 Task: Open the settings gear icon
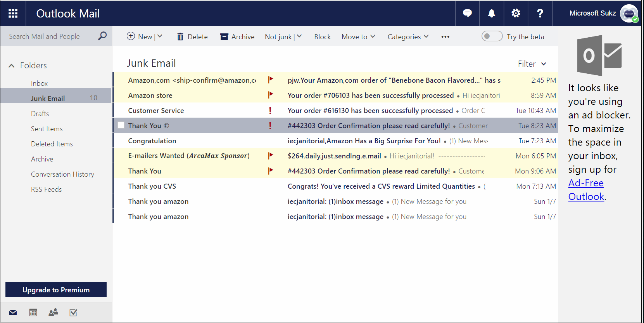[x=516, y=13]
